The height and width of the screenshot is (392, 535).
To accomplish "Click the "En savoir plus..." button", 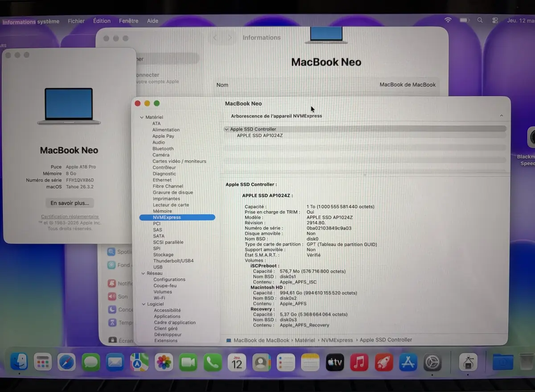I will [69, 203].
